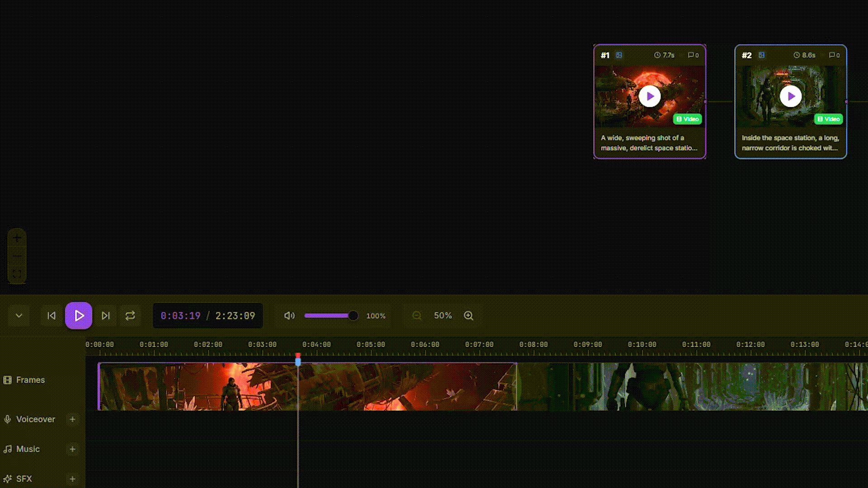Screen dimensions: 868x488
Task: Click the frame type icon beside #1
Action: (619, 55)
